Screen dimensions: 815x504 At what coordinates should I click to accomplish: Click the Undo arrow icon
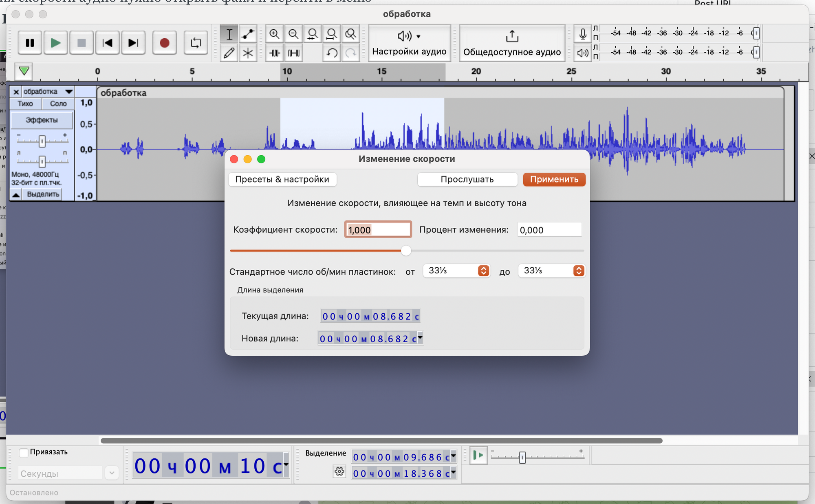click(x=332, y=53)
